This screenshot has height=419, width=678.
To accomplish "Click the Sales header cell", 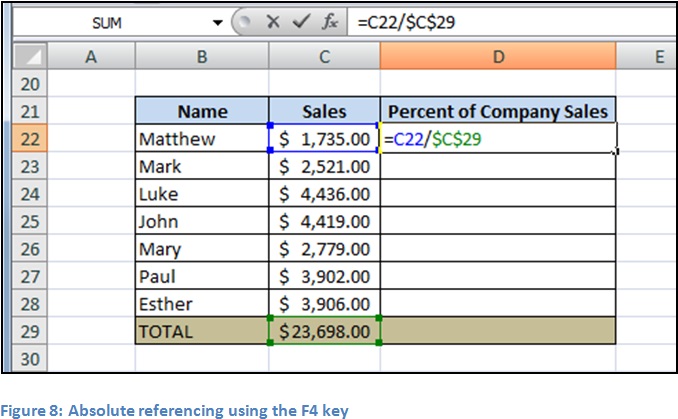I will [324, 111].
